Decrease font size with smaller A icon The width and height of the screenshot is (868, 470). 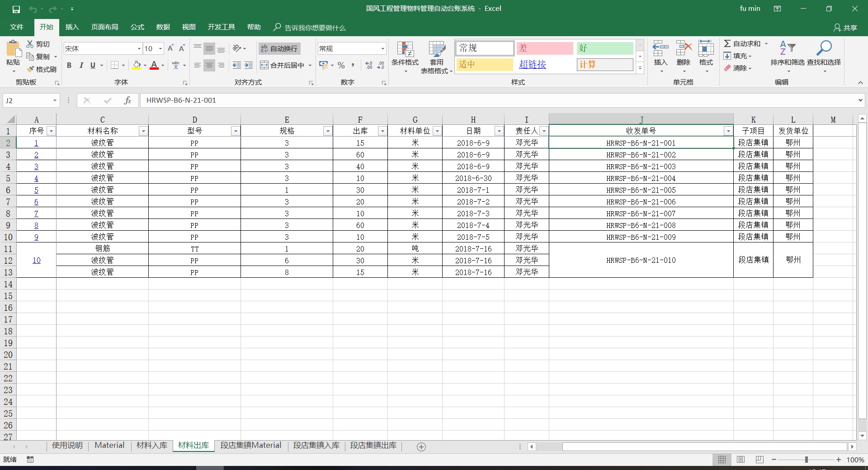(182, 48)
